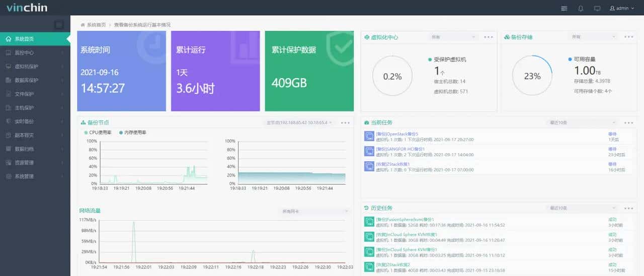Click the 系统首页 breadcrumb link

(x=96, y=25)
